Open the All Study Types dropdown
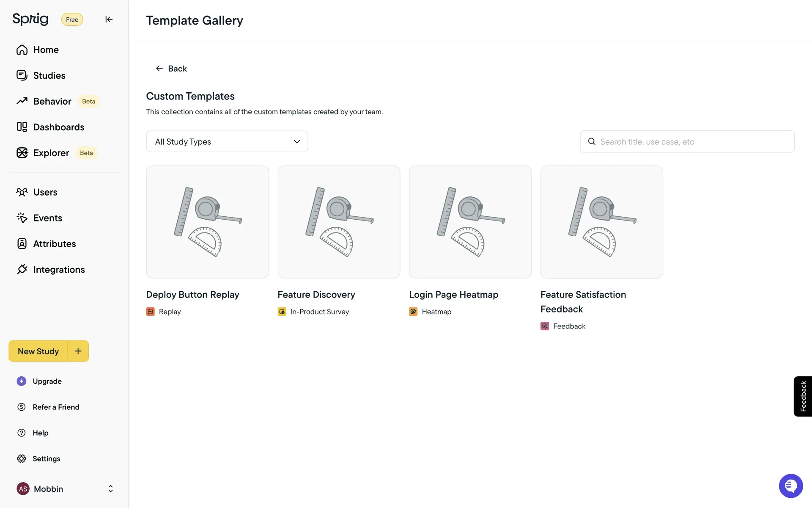The width and height of the screenshot is (812, 508). pyautogui.click(x=227, y=141)
